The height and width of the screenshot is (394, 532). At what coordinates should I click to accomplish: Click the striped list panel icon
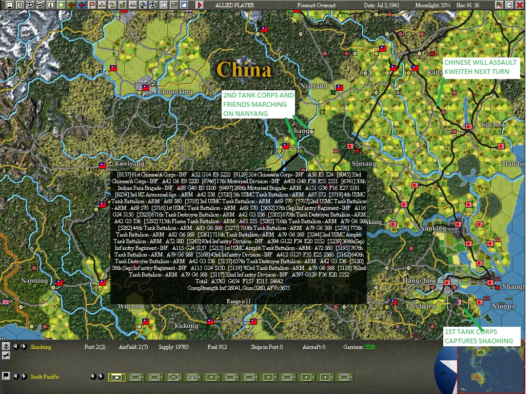pyautogui.click(x=174, y=5)
